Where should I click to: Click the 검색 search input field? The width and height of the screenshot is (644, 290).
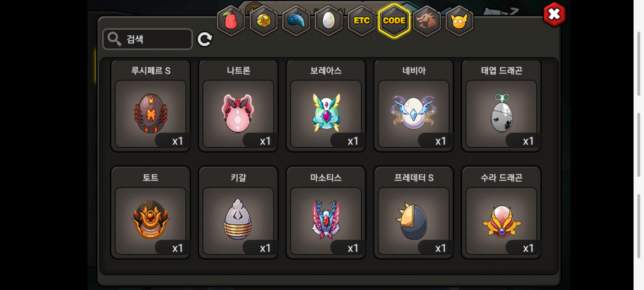point(148,39)
